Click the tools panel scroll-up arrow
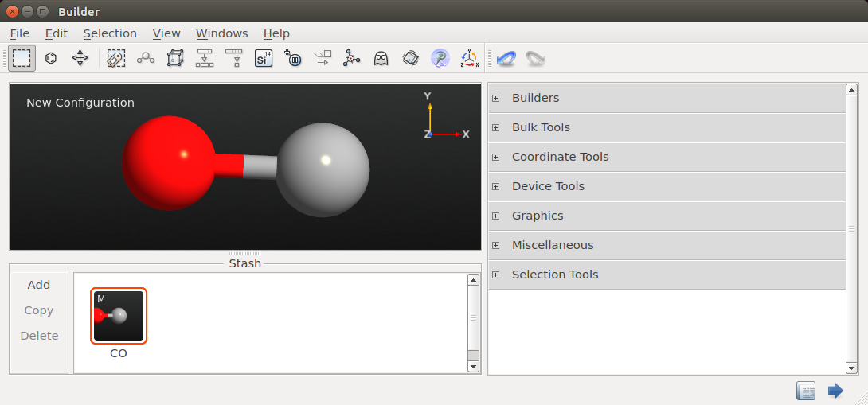 (x=851, y=90)
